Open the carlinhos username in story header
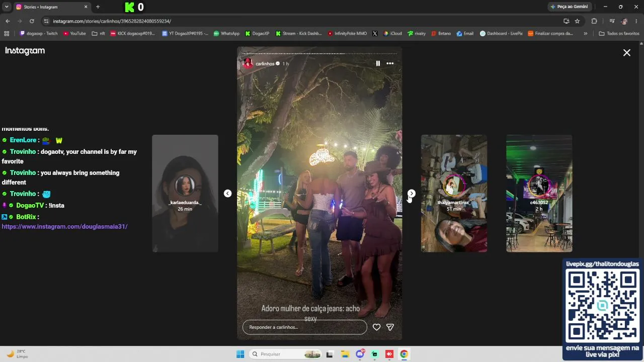Image resolution: width=644 pixels, height=362 pixels. (265, 64)
